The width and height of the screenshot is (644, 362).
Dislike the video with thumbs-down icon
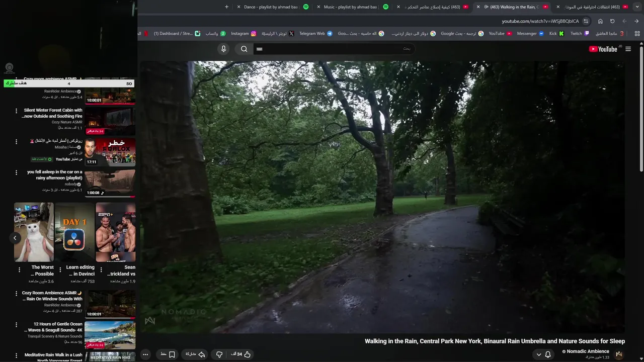pos(219,354)
